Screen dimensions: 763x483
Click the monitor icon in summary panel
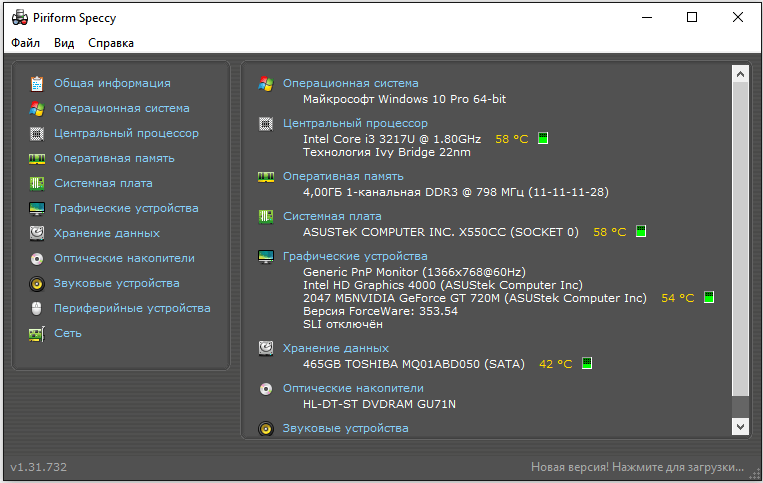tap(266, 257)
